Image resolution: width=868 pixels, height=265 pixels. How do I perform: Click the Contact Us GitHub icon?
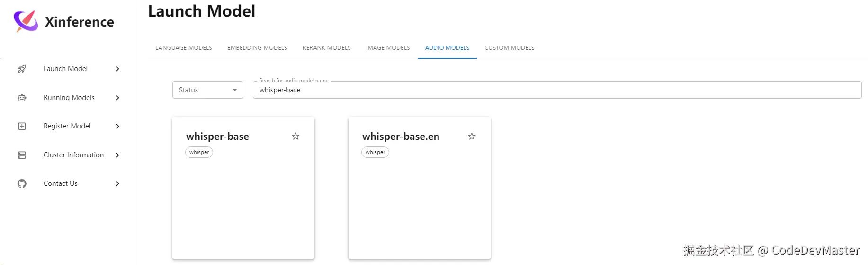22,183
